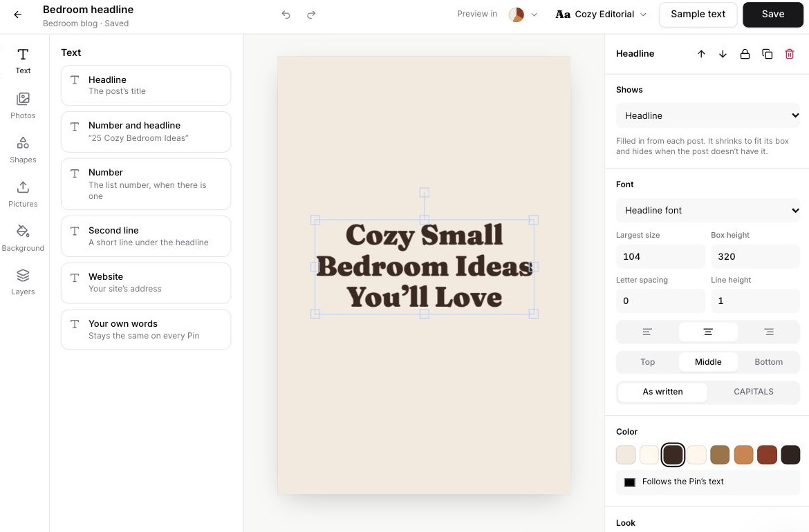Edit the Line height field

click(x=755, y=301)
